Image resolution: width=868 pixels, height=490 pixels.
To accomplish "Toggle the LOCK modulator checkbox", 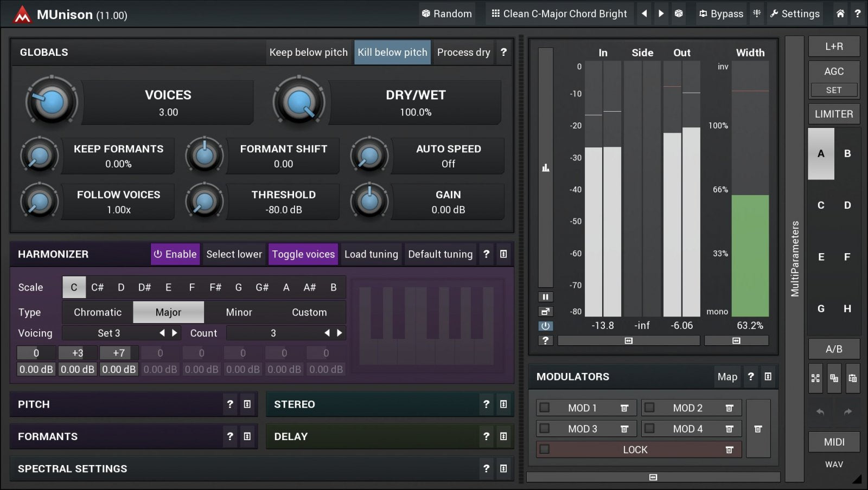I will 545,449.
